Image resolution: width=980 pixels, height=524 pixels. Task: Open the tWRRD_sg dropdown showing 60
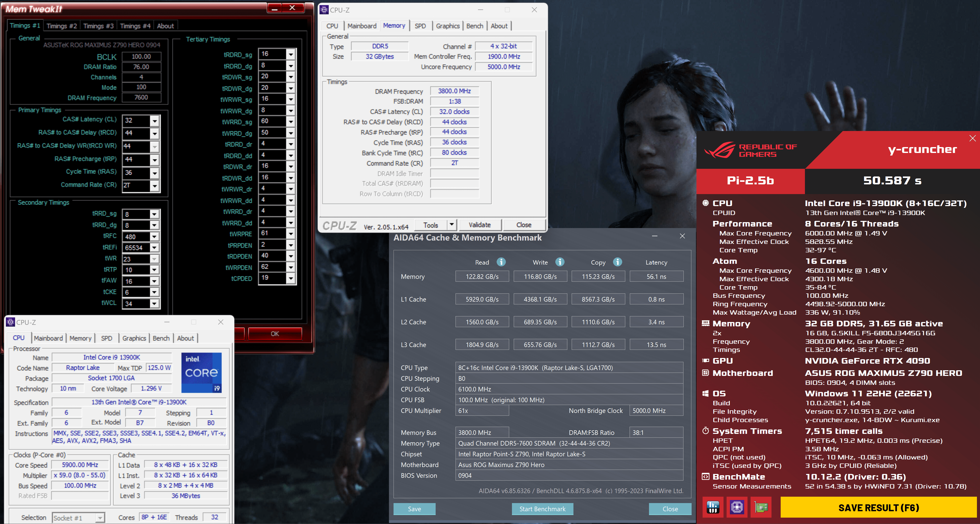(291, 121)
